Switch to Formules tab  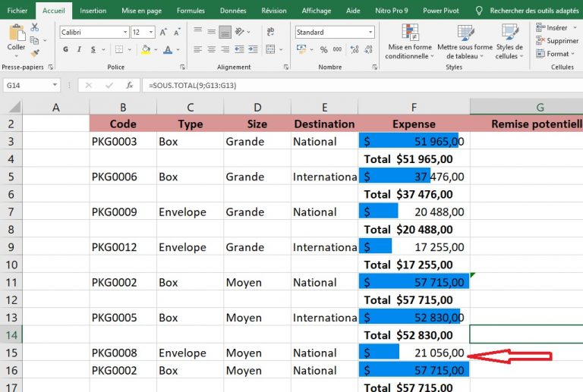[x=191, y=11]
